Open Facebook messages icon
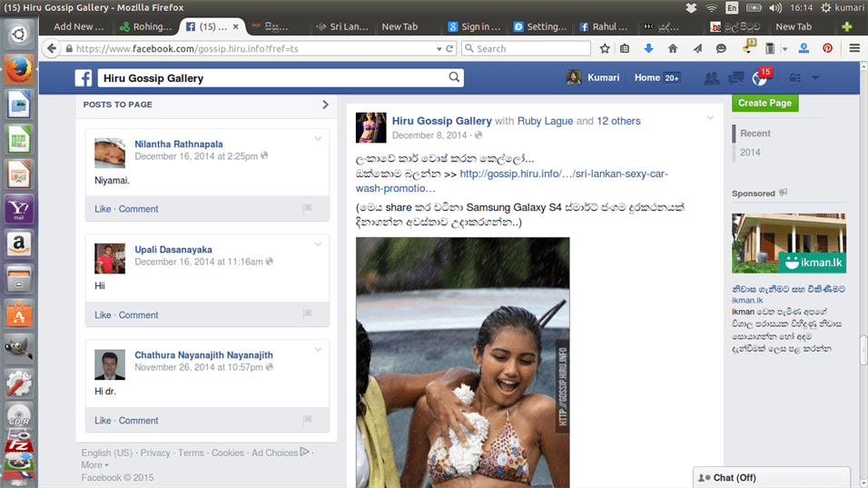868x488 pixels. click(x=735, y=78)
